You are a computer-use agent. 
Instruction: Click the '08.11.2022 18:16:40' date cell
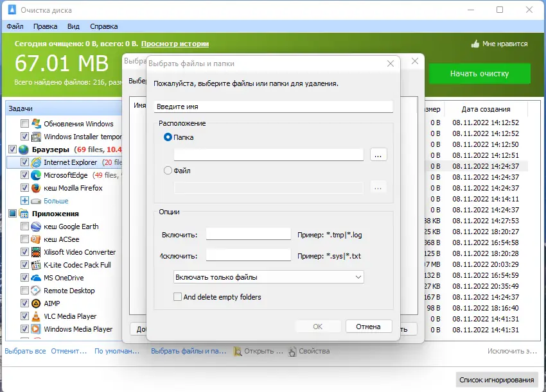[x=486, y=308]
